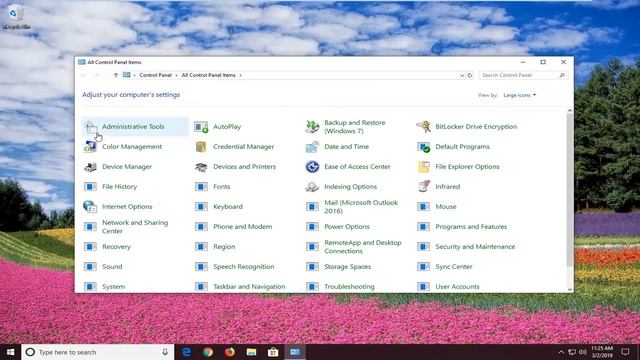The height and width of the screenshot is (360, 640).
Task: Open File Explorer from taskbar
Action: click(251, 352)
